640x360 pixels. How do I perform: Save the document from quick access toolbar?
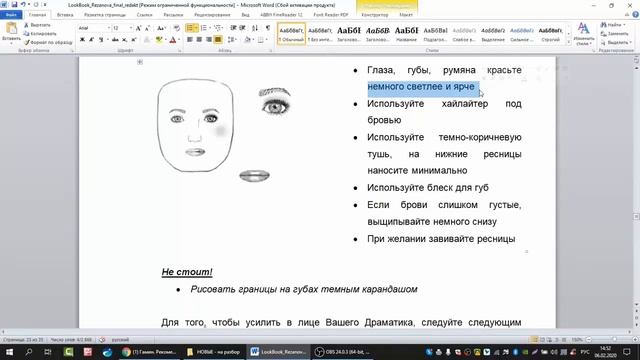14,4
